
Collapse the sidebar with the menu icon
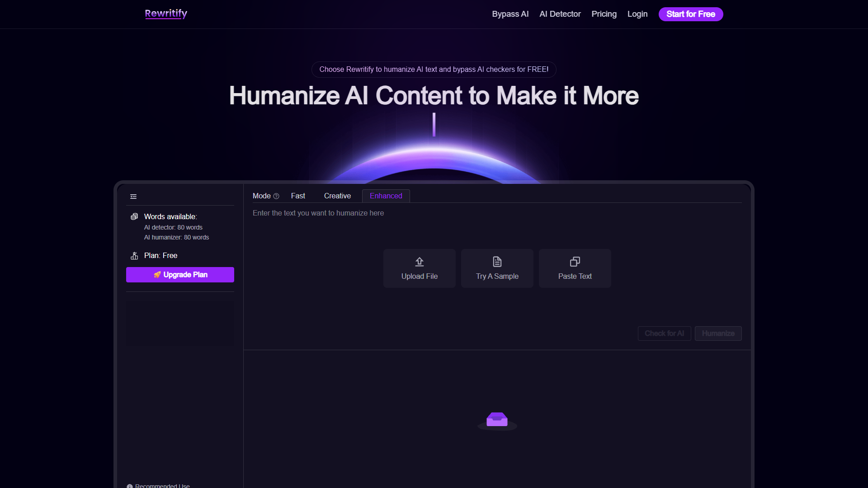(133, 197)
